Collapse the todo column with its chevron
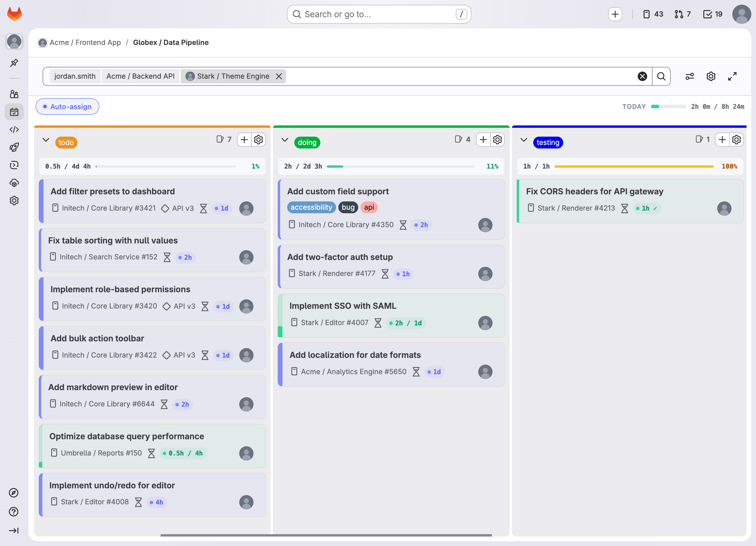 46,140
